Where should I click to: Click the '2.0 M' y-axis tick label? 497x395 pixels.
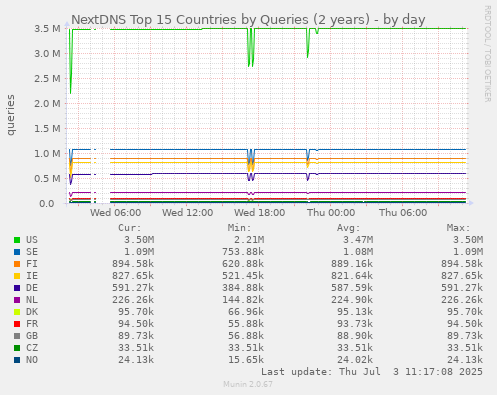pos(47,103)
